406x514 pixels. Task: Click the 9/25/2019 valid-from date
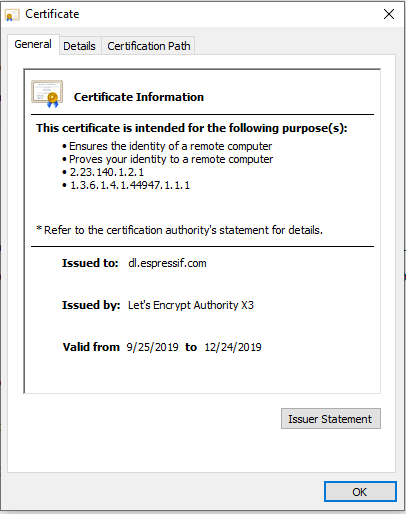point(152,347)
